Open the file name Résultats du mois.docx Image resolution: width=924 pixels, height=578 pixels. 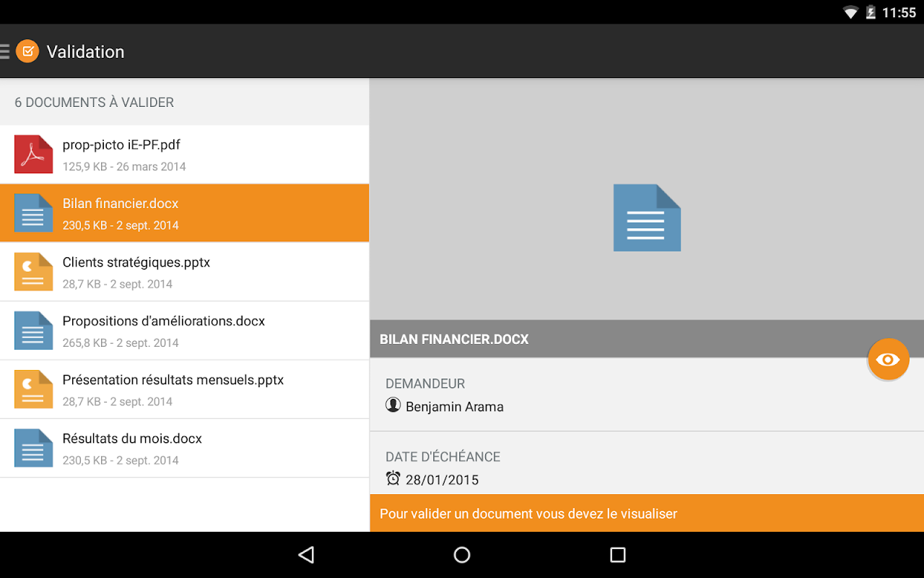tap(132, 439)
